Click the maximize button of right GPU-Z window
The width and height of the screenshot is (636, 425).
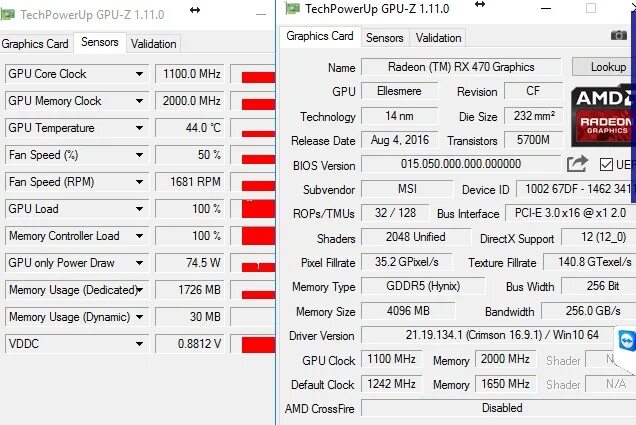click(591, 8)
